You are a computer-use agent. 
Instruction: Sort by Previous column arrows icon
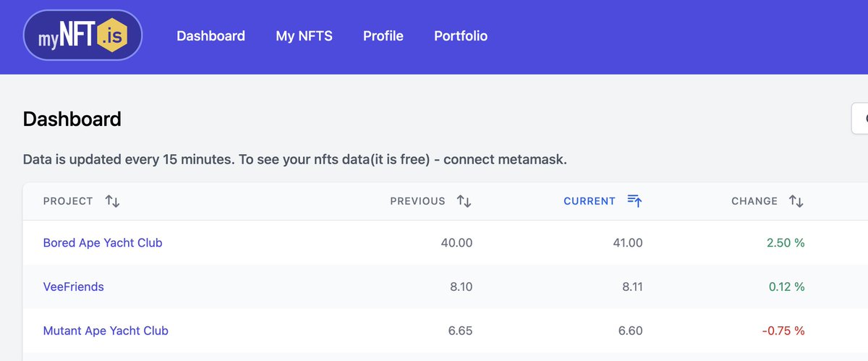pyautogui.click(x=464, y=201)
